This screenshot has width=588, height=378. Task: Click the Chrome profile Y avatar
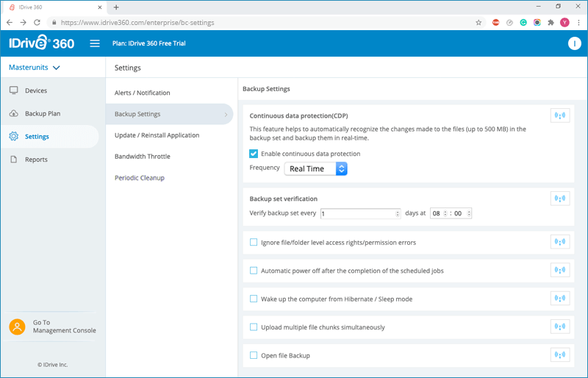pos(564,23)
